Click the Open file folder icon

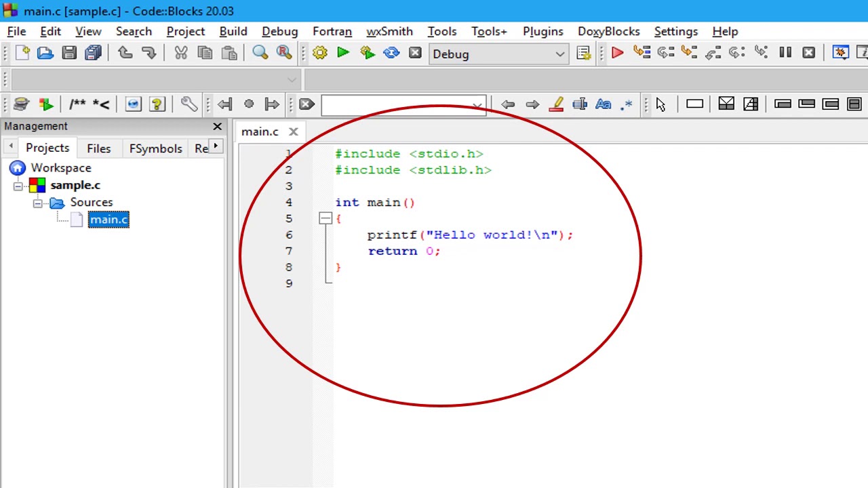coord(45,54)
